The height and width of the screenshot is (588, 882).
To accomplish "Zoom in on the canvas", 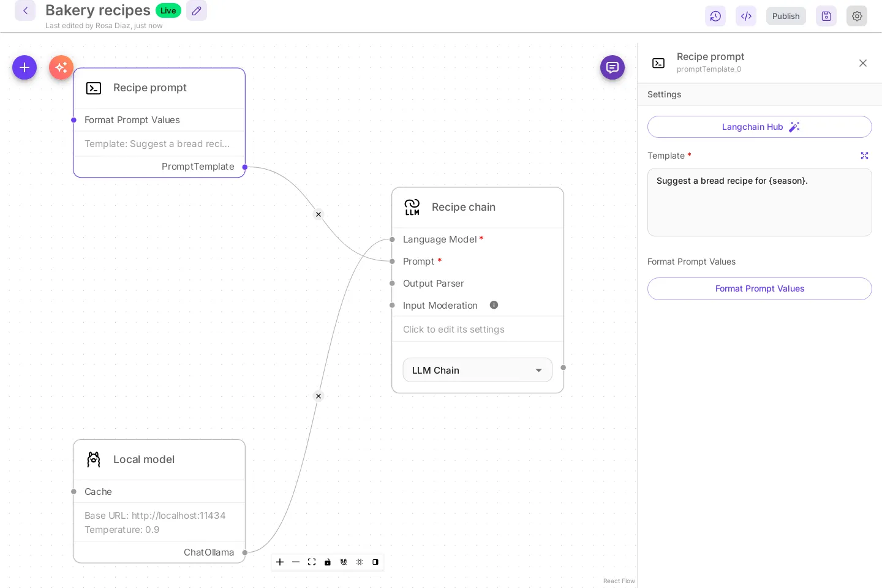I will [280, 562].
